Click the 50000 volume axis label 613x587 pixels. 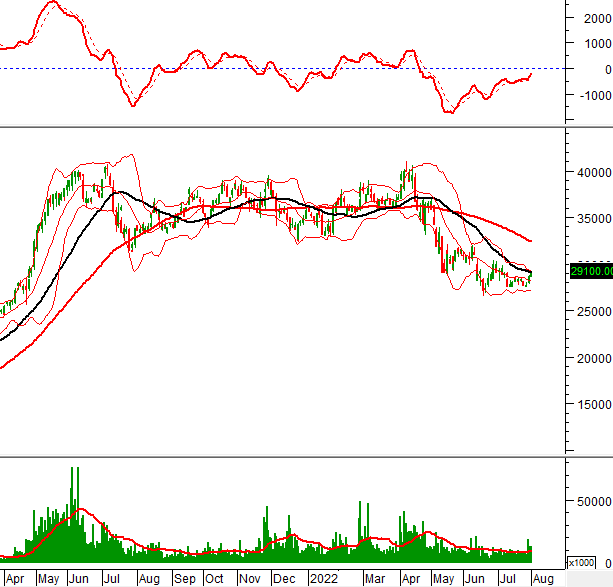595,501
